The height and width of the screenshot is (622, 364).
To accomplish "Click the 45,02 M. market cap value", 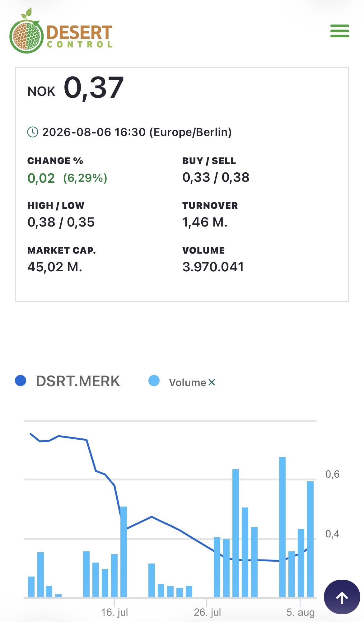I will point(55,267).
